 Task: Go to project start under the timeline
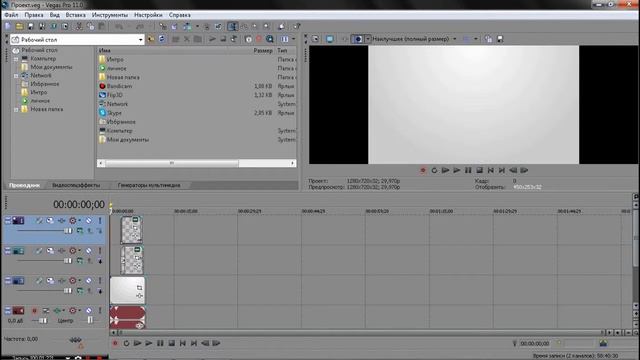[183, 344]
